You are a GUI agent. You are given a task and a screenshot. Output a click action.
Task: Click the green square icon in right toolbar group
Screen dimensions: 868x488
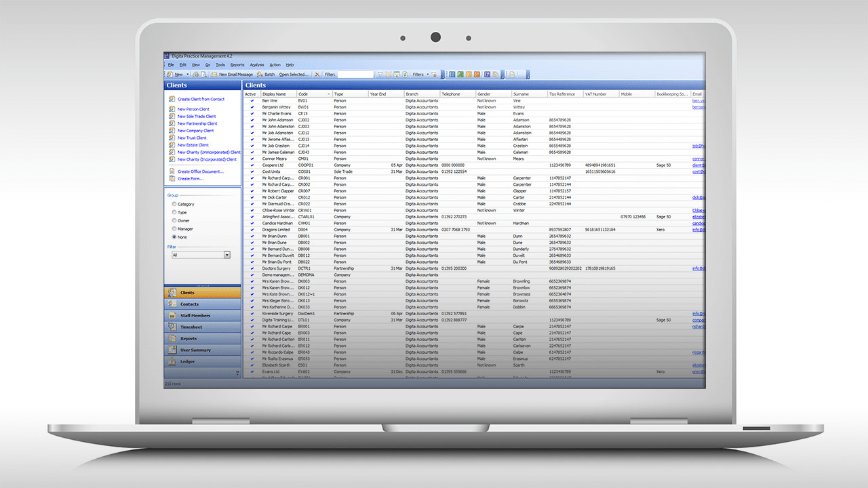pyautogui.click(x=460, y=75)
